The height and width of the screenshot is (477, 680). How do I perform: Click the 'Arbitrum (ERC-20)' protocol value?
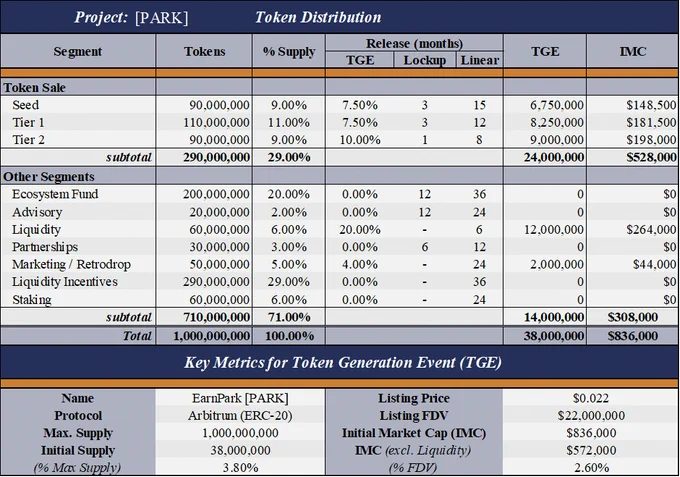point(240,416)
